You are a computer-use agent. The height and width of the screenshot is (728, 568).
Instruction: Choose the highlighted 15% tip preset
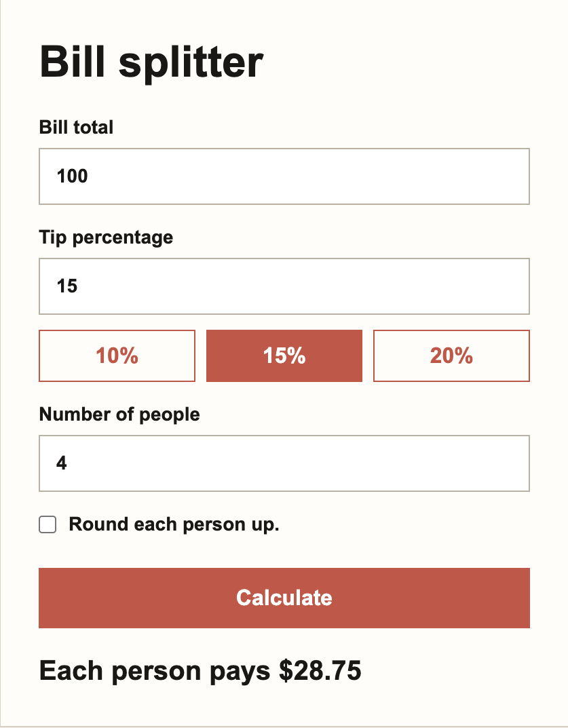[x=284, y=356]
